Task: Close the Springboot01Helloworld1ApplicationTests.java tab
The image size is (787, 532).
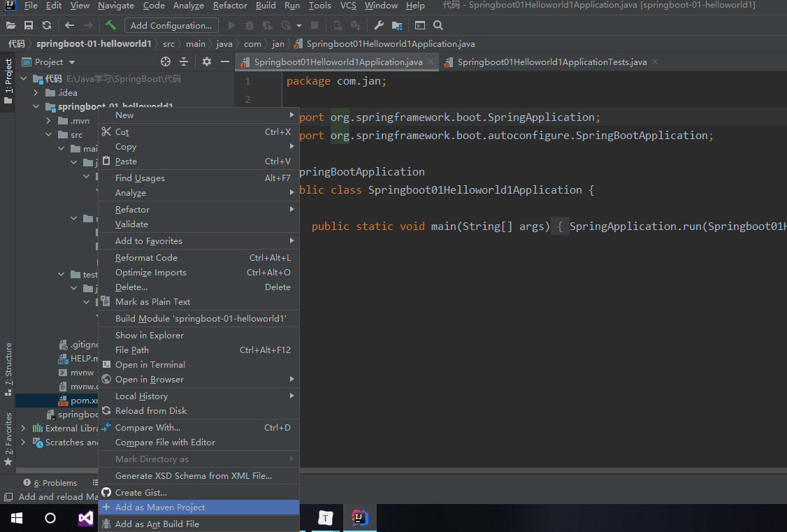Action: [x=654, y=62]
